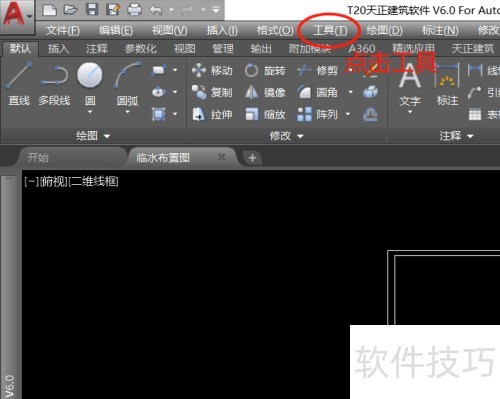This screenshot has width=500, height=399.
Task: Click the rectangle draw tool icon
Action: pyautogui.click(x=159, y=70)
